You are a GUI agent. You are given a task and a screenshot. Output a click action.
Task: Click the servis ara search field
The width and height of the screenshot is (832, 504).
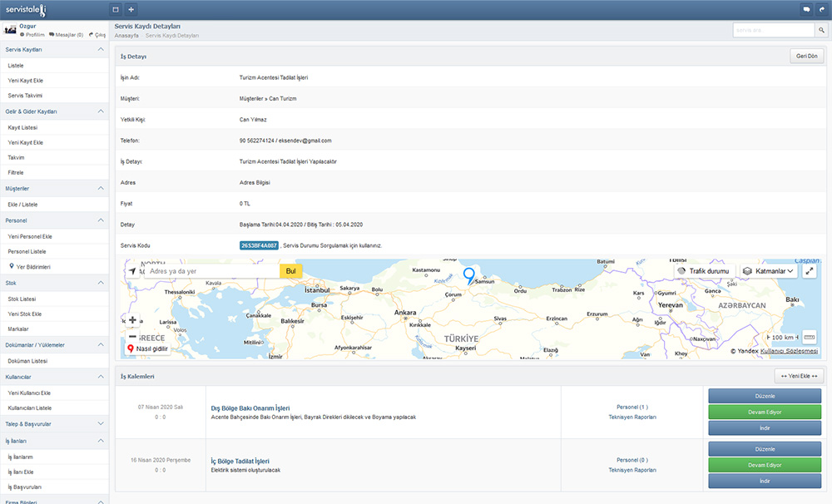773,30
